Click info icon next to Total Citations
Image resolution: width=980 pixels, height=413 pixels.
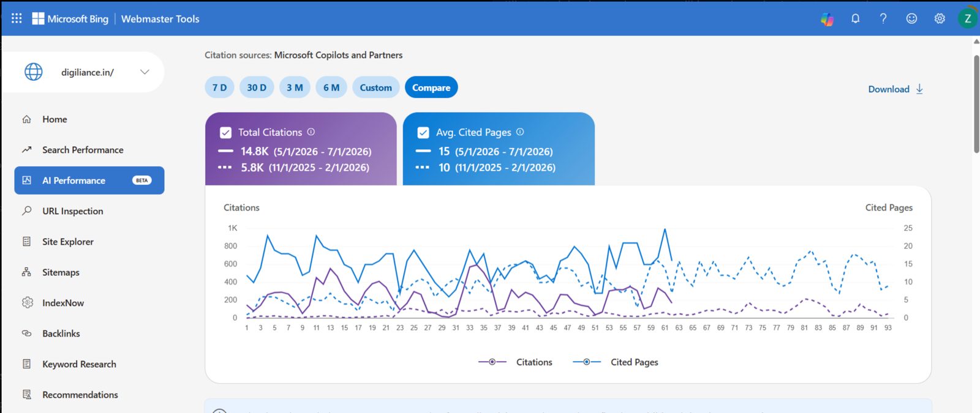311,132
